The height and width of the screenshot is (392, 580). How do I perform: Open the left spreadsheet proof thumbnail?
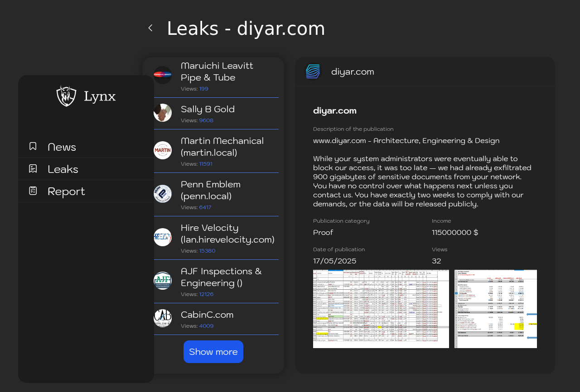click(381, 309)
